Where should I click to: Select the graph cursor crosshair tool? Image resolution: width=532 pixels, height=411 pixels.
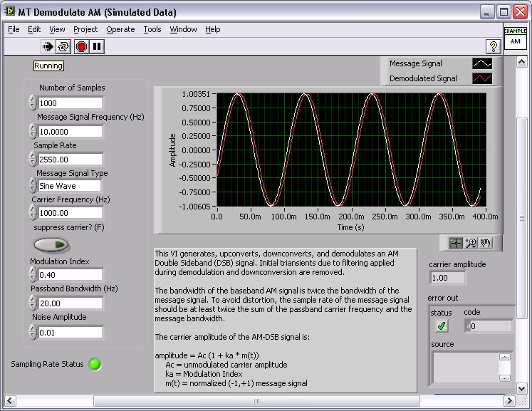(x=456, y=243)
